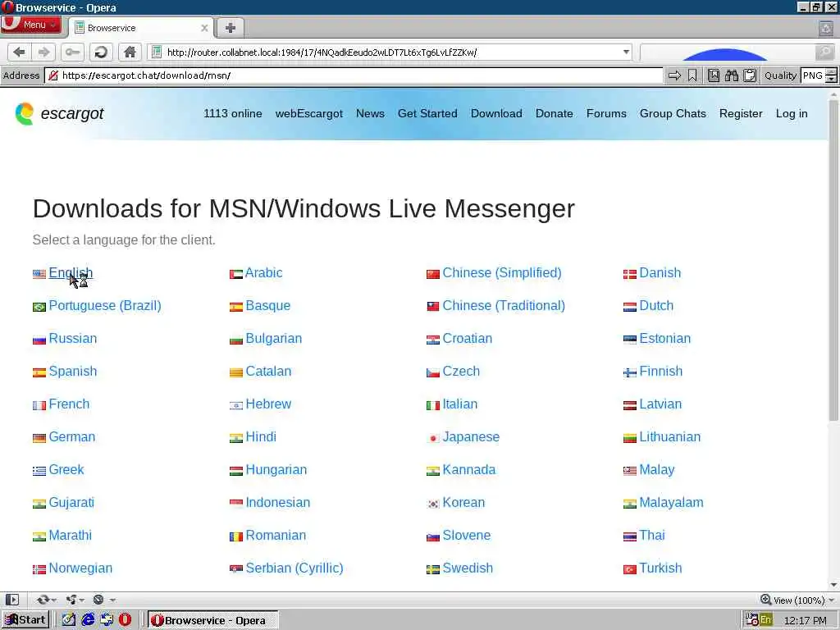The height and width of the screenshot is (630, 840).
Task: Open the News nav item
Action: [370, 113]
